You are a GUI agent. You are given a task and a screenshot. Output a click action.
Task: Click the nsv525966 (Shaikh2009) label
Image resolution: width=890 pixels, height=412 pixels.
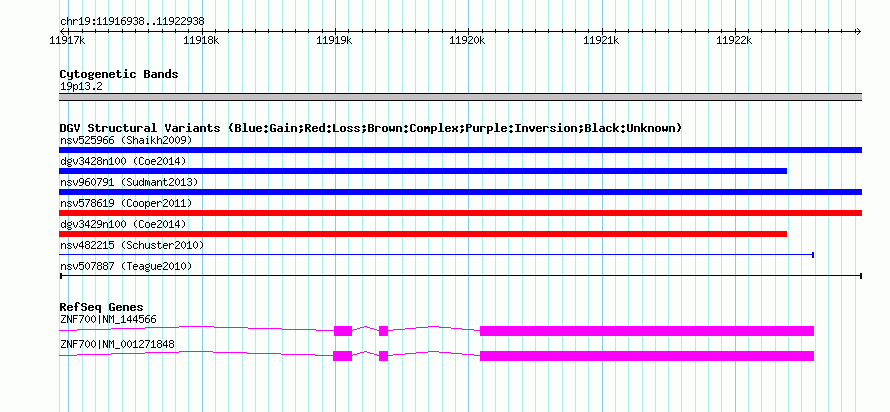tap(126, 140)
